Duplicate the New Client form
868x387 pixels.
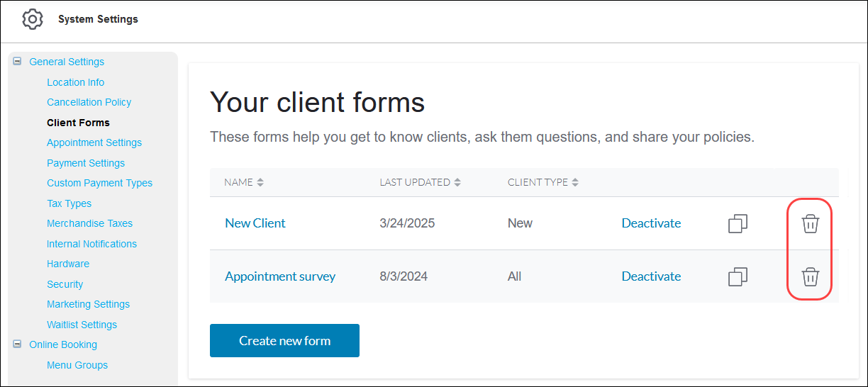click(738, 223)
